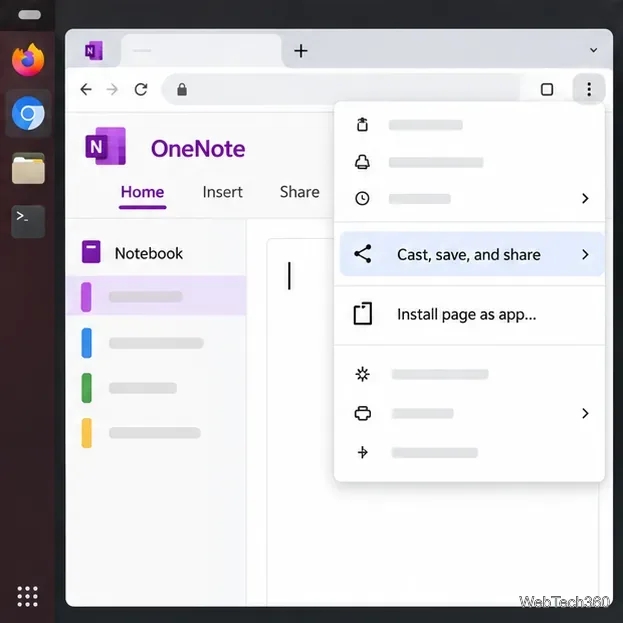Click the OneNote logo in header
The width and height of the screenshot is (623, 623).
(x=105, y=146)
